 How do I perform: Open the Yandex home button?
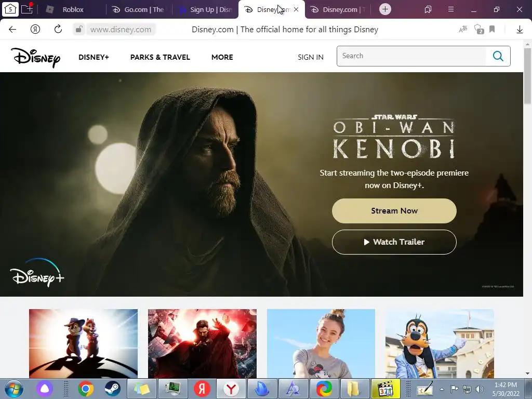pyautogui.click(x=35, y=30)
